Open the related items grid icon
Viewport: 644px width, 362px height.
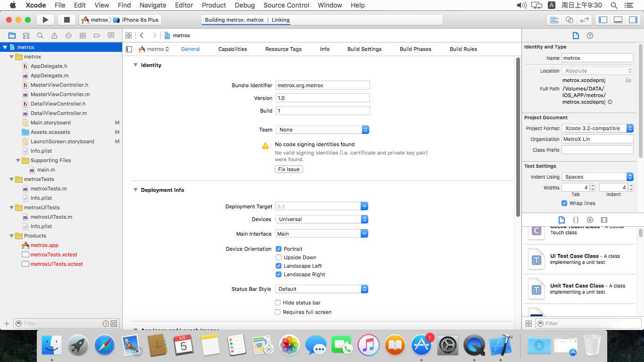[128, 35]
